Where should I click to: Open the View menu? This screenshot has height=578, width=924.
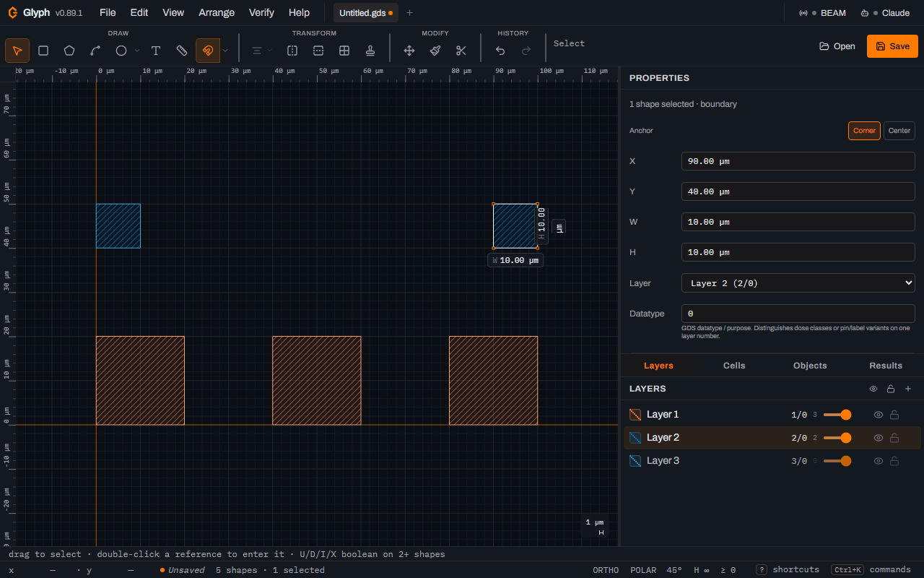pos(173,12)
